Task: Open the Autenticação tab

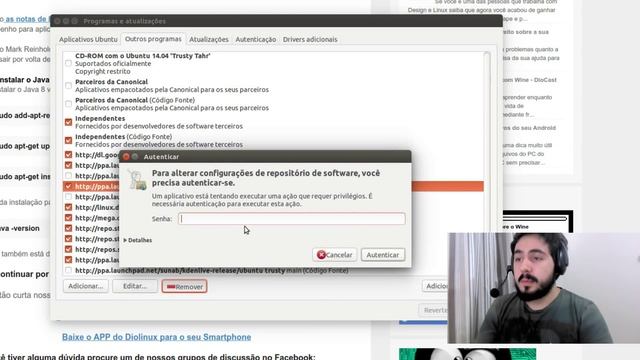Action: click(x=256, y=40)
